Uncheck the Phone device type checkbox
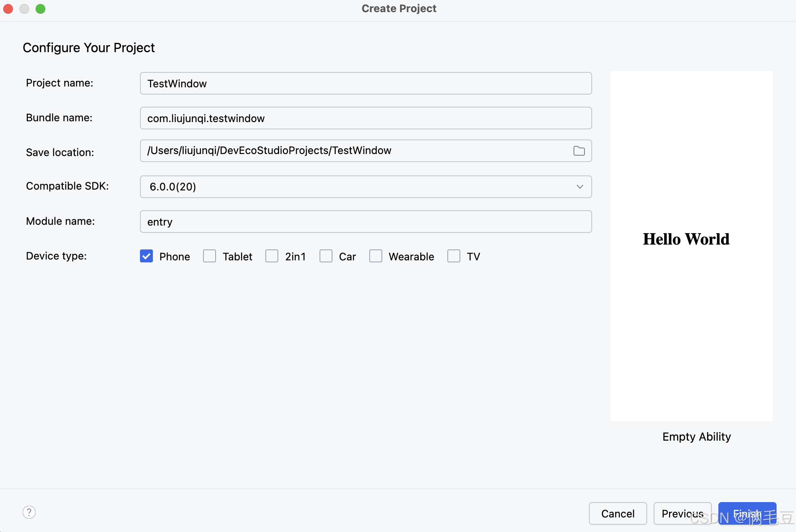This screenshot has width=796, height=532. click(x=146, y=256)
